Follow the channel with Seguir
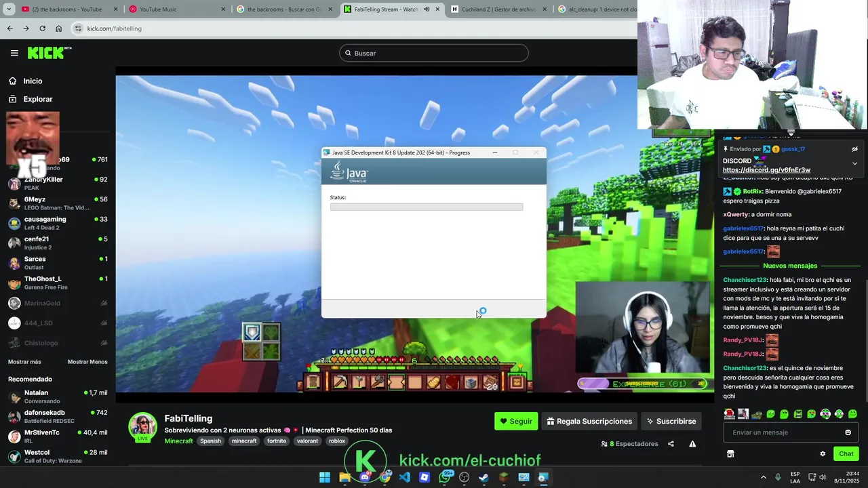 [516, 421]
